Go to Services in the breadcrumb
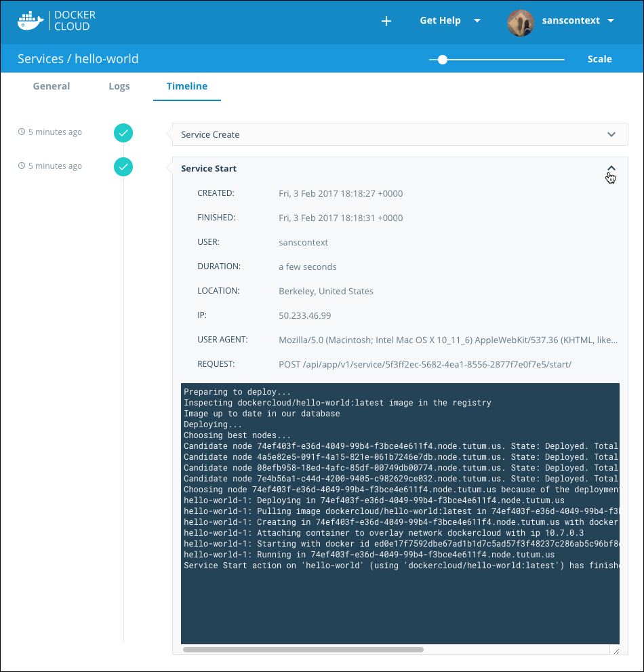 coord(40,59)
